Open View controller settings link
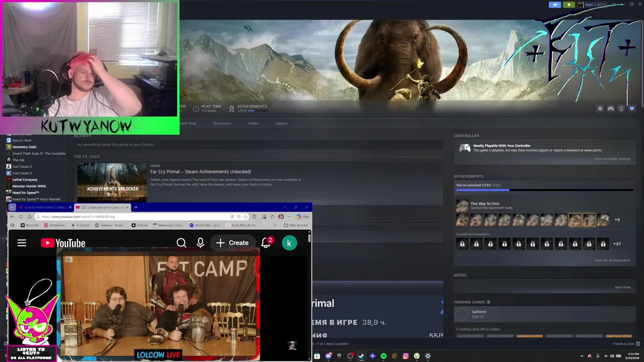The image size is (644, 362). click(612, 159)
